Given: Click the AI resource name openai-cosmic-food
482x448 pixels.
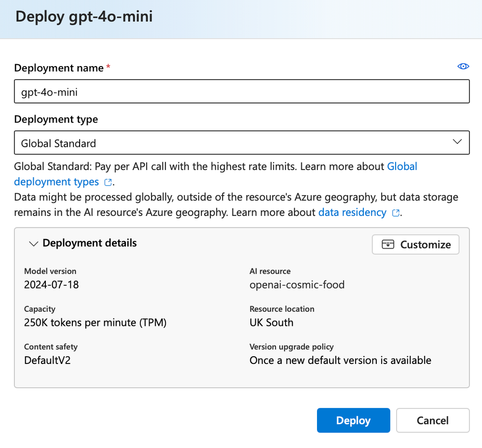Looking at the screenshot, I should (297, 285).
